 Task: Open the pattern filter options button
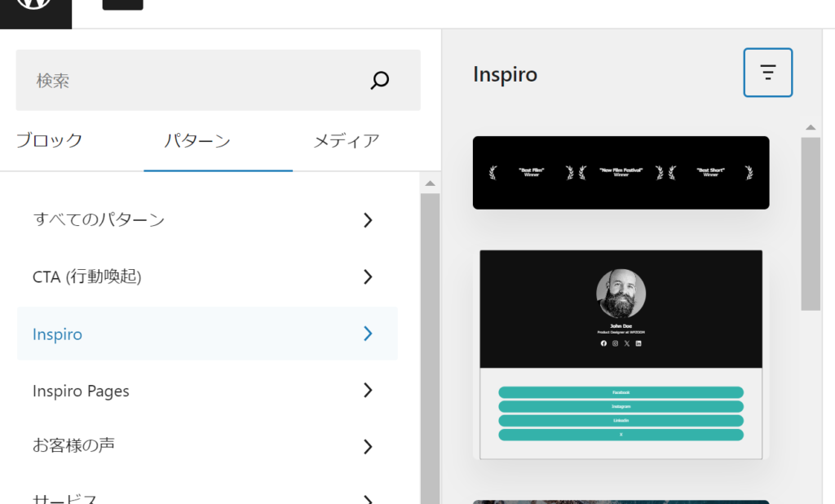[767, 73]
